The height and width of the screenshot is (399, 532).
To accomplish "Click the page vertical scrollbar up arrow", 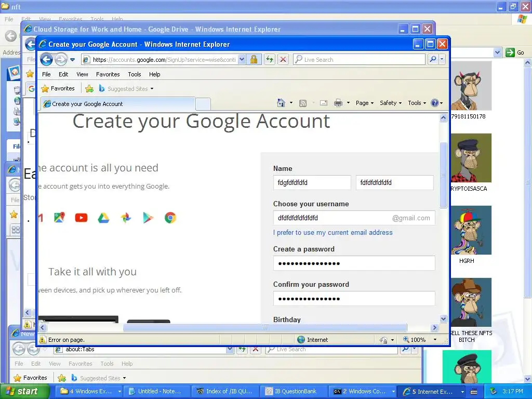I will click(x=443, y=118).
